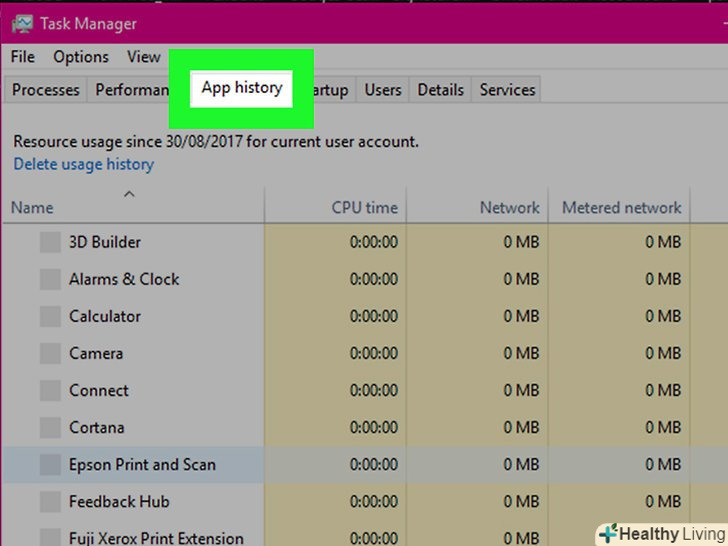Click the 3D Builder app icon

pyautogui.click(x=50, y=242)
